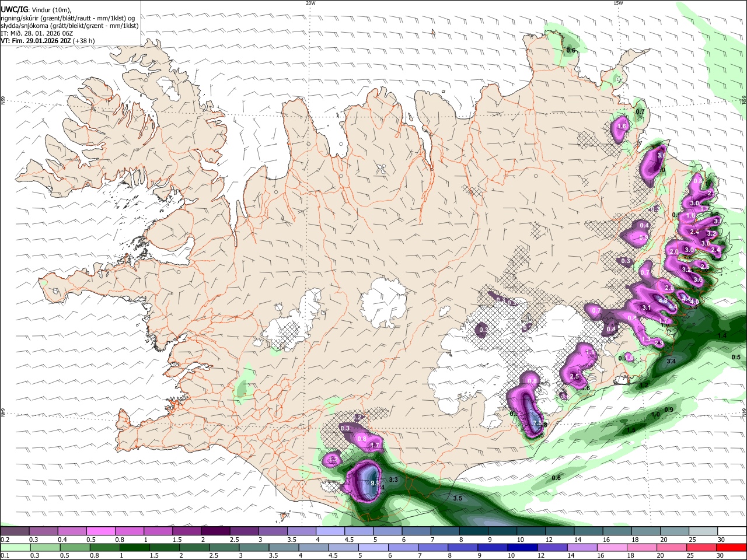The width and height of the screenshot is (747, 560).
Task: Pick lavender 4–4.5 swatch in top scale
Action: click(x=330, y=531)
